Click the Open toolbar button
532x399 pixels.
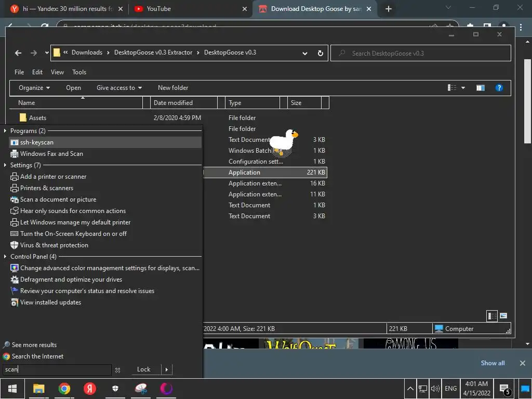[73, 88]
